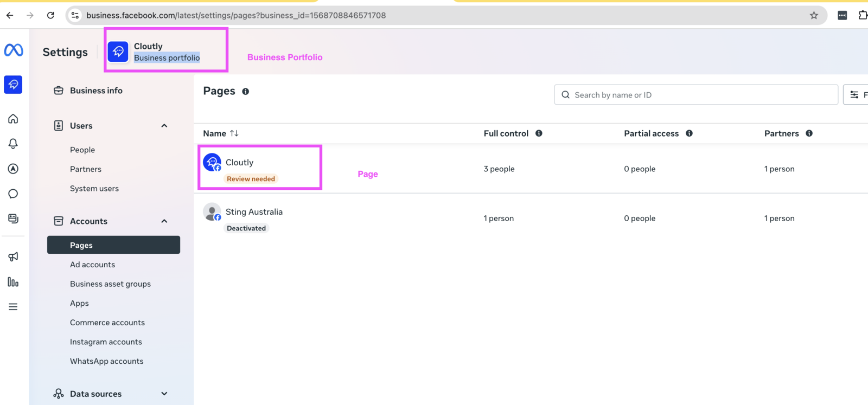Open Insights bar chart icon
This screenshot has height=405, width=868.
tap(13, 282)
